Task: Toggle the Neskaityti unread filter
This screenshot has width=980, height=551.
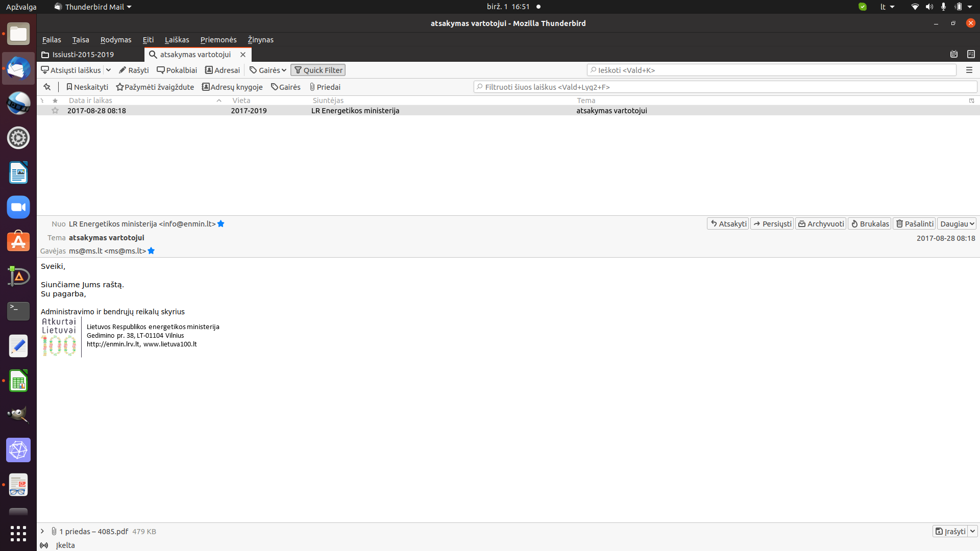Action: point(87,87)
